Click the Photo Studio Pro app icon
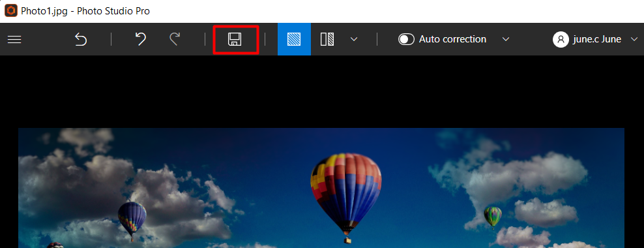The image size is (644, 248). (10, 10)
